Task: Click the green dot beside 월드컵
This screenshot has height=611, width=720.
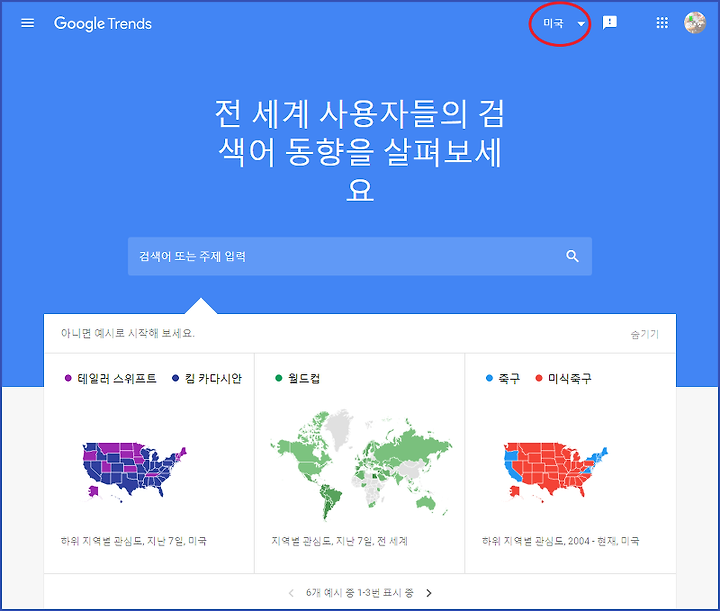Action: 278,378
